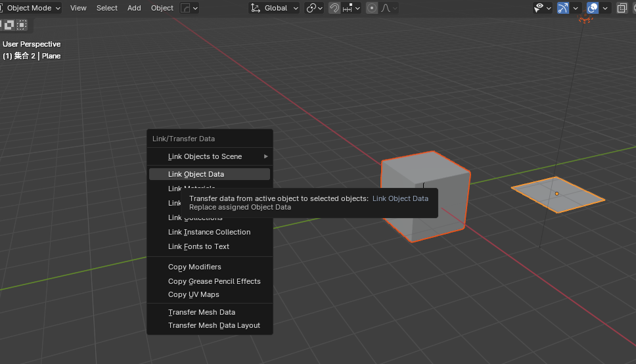This screenshot has height=364, width=636.
Task: Open the Add menu in the header
Action: (x=134, y=8)
